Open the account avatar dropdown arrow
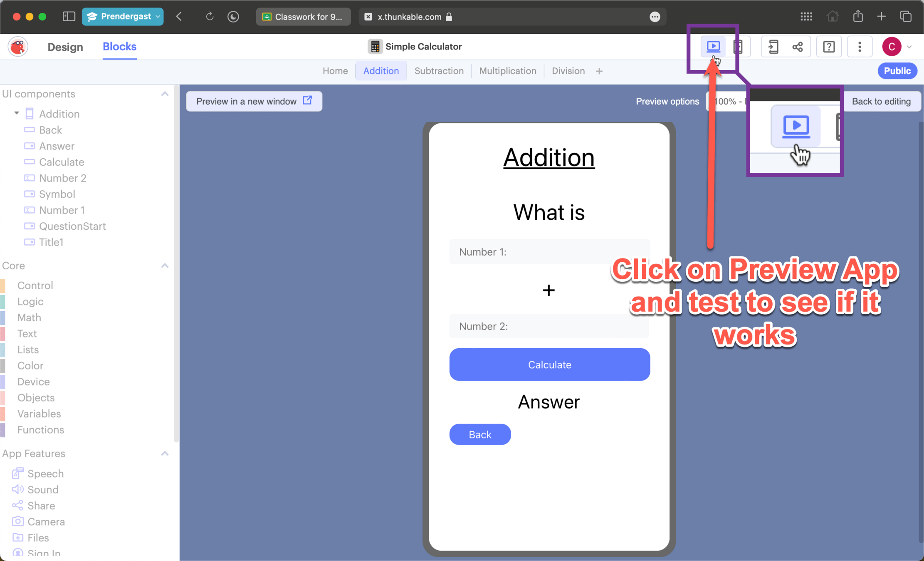The image size is (924, 561). 909,47
